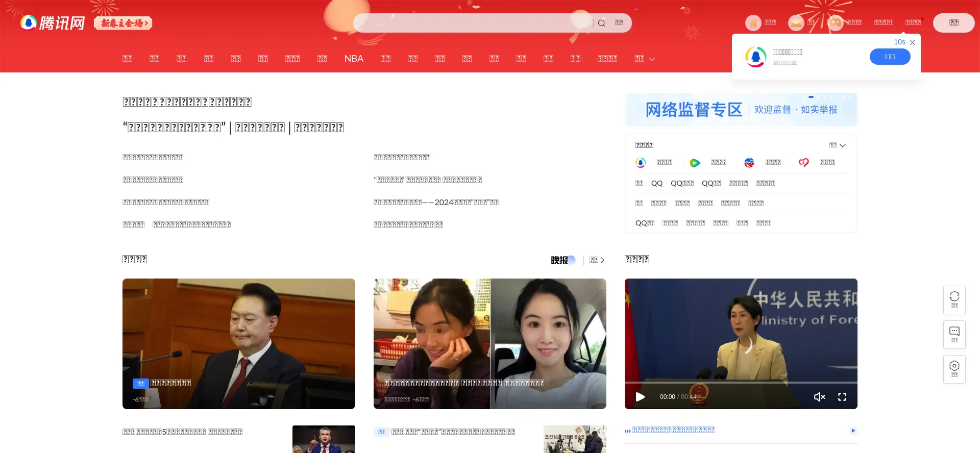
Task: Click the Tencent News logo in popup
Action: [x=755, y=57]
